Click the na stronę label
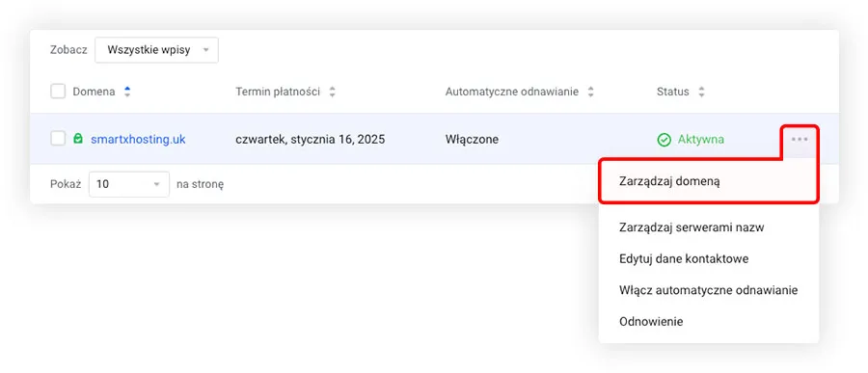Screen dimensions: 868x373 (201, 184)
